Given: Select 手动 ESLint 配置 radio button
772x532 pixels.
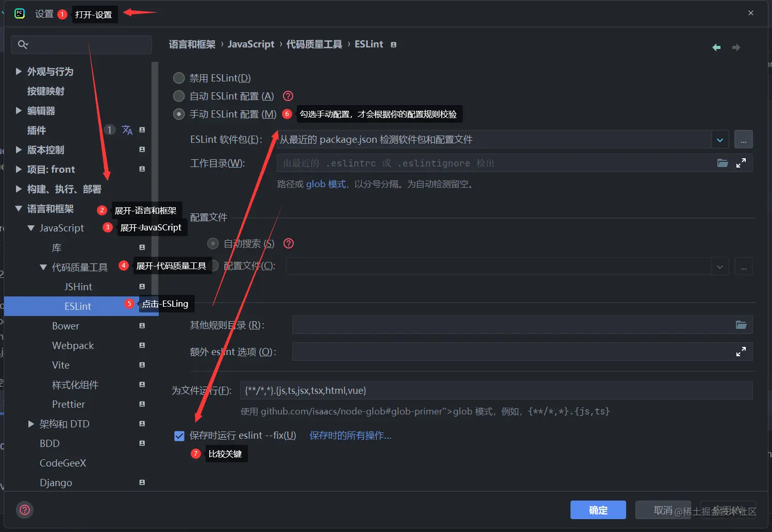Looking at the screenshot, I should point(179,114).
